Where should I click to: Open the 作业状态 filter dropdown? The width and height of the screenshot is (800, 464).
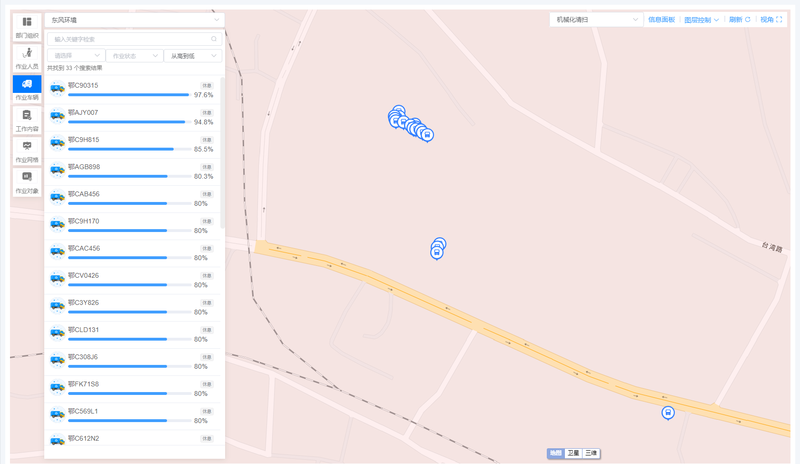[134, 56]
